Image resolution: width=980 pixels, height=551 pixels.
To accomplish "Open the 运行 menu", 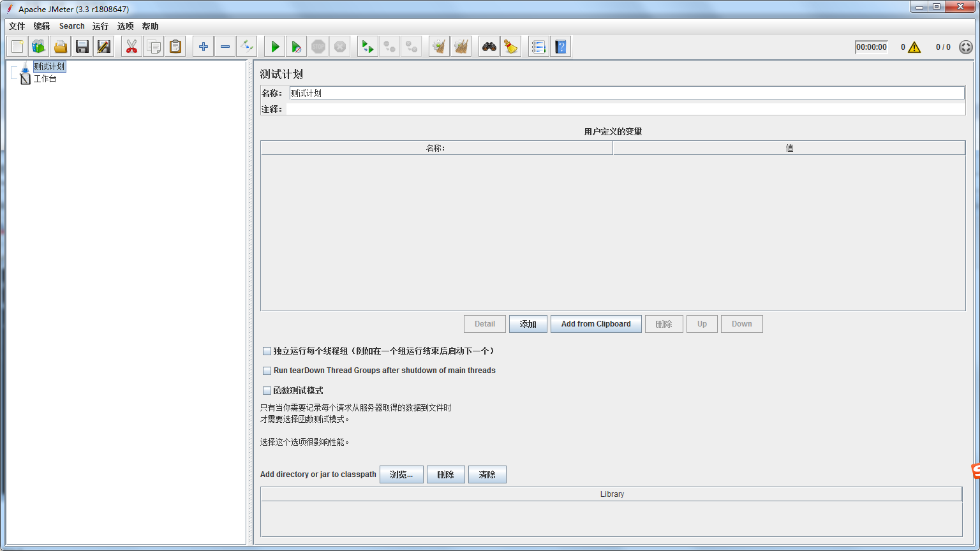I will (x=100, y=26).
